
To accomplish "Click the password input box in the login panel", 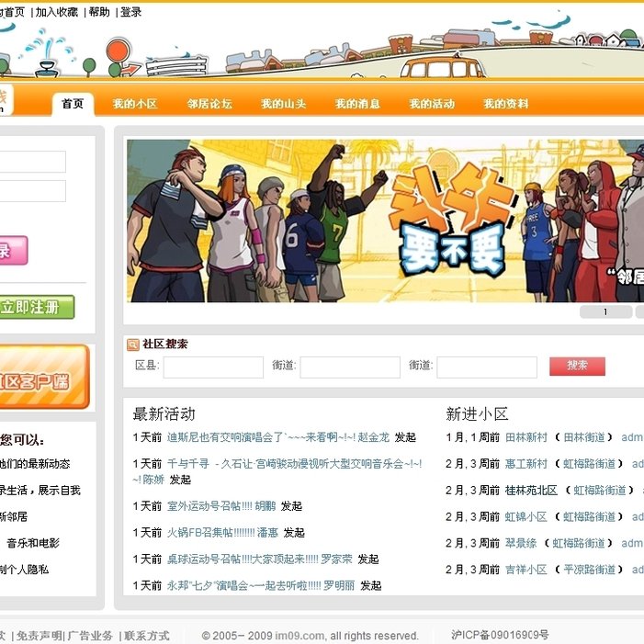I will click(x=32, y=191).
